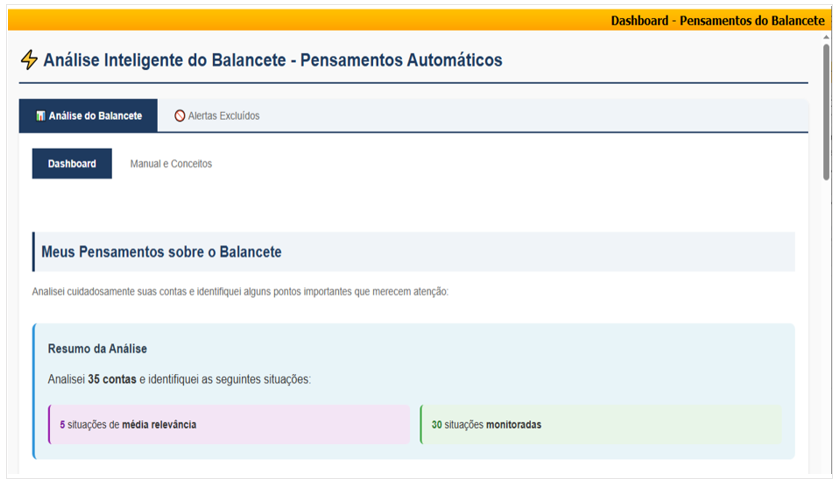Click the bold 35 contas text
Viewport: 836px width, 486px height.
pyautogui.click(x=112, y=380)
